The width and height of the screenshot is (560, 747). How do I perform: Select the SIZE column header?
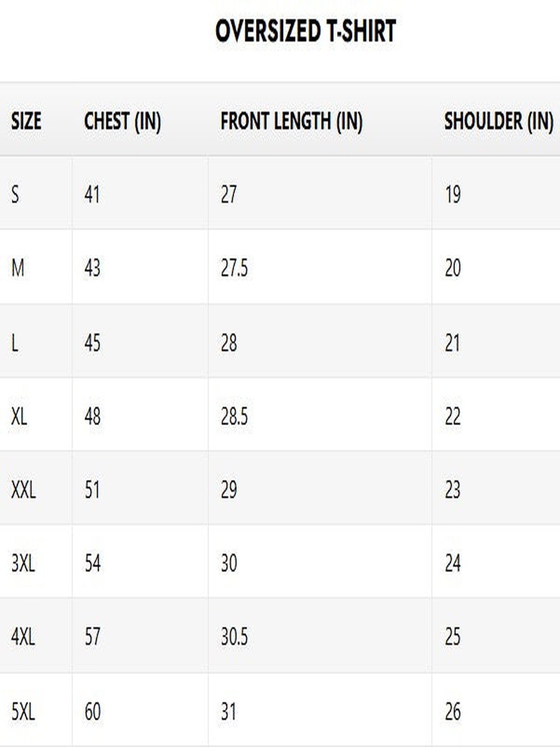pyautogui.click(x=26, y=121)
